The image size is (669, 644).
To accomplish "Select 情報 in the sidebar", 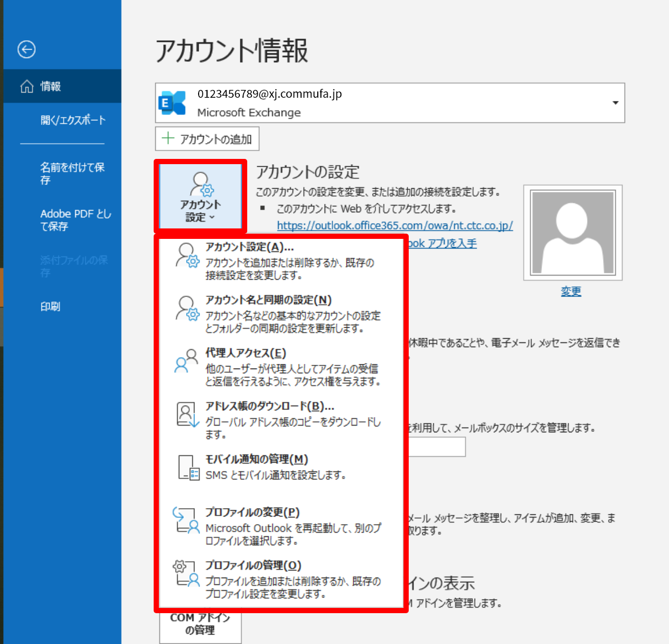I will click(62, 86).
